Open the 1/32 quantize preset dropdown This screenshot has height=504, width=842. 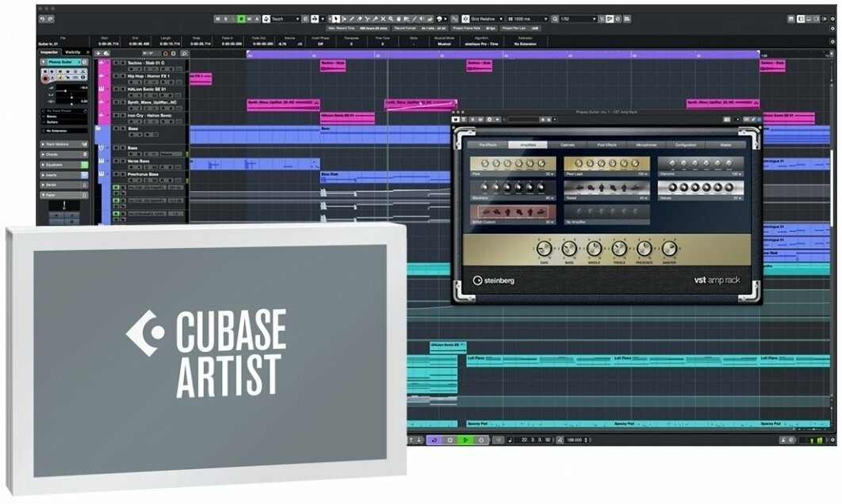click(578, 19)
